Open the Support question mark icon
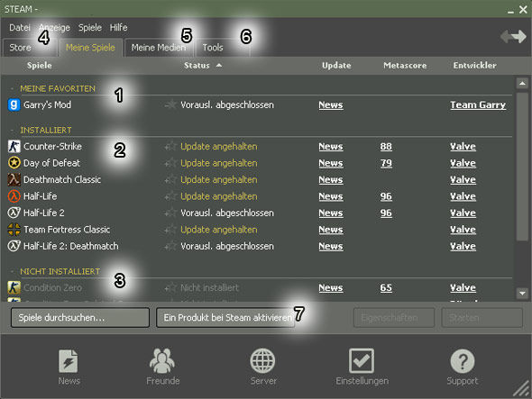 [463, 361]
